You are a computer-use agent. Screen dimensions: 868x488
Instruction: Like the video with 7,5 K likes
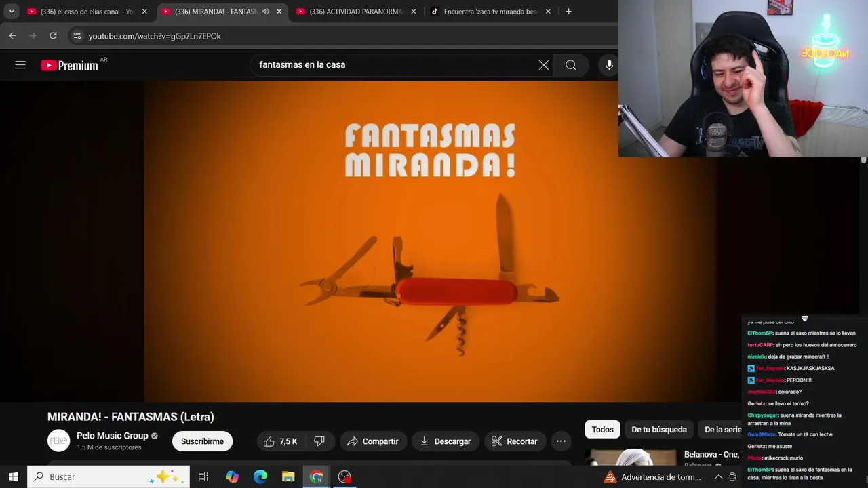tap(279, 441)
